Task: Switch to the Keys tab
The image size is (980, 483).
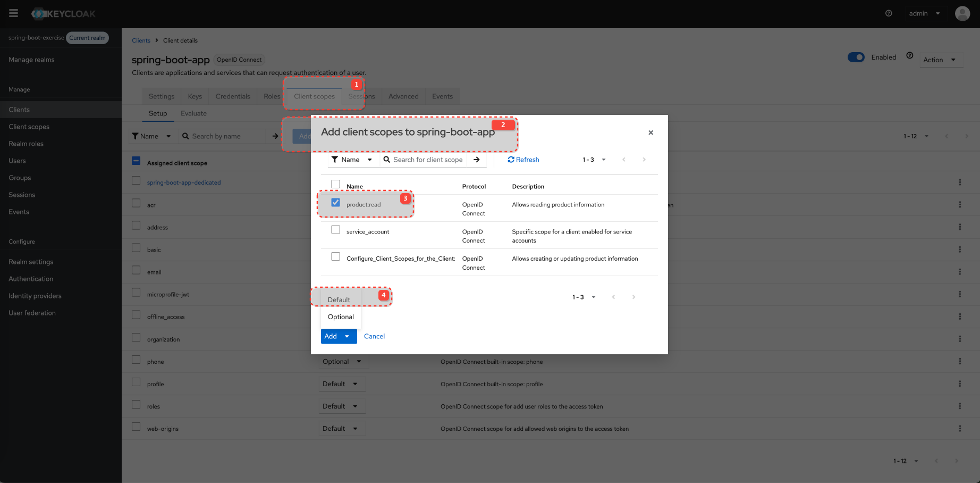Action: pos(195,96)
